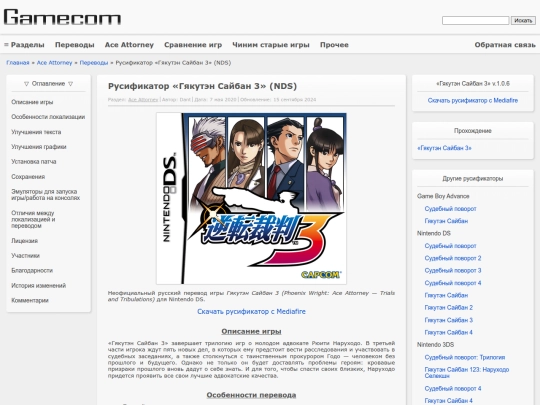The image size is (540, 405).
Task: Jump to История изменений section
Action: click(x=38, y=285)
